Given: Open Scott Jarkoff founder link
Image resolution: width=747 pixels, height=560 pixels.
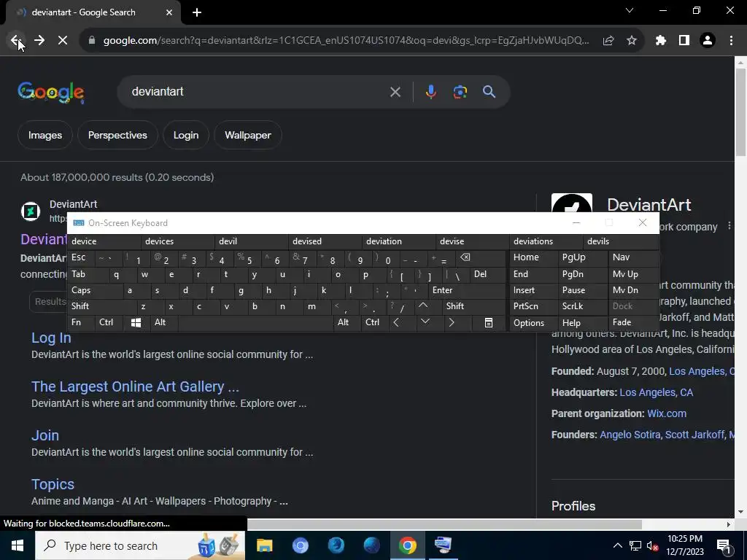Looking at the screenshot, I should 694,435.
